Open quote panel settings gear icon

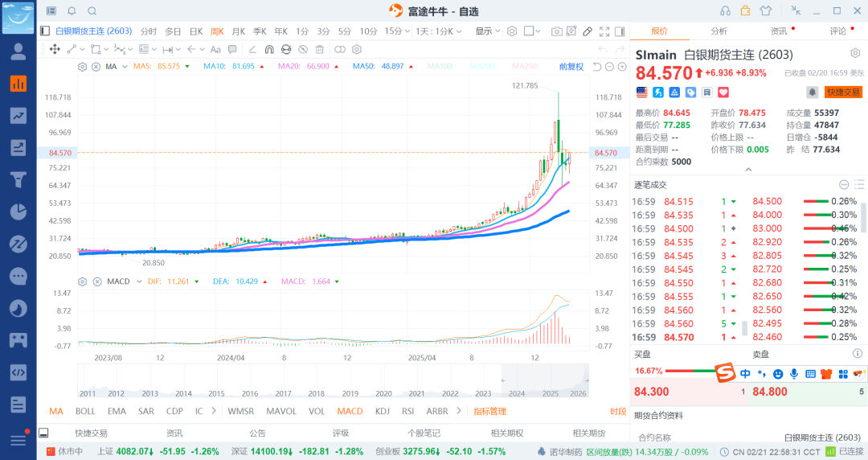[x=855, y=53]
